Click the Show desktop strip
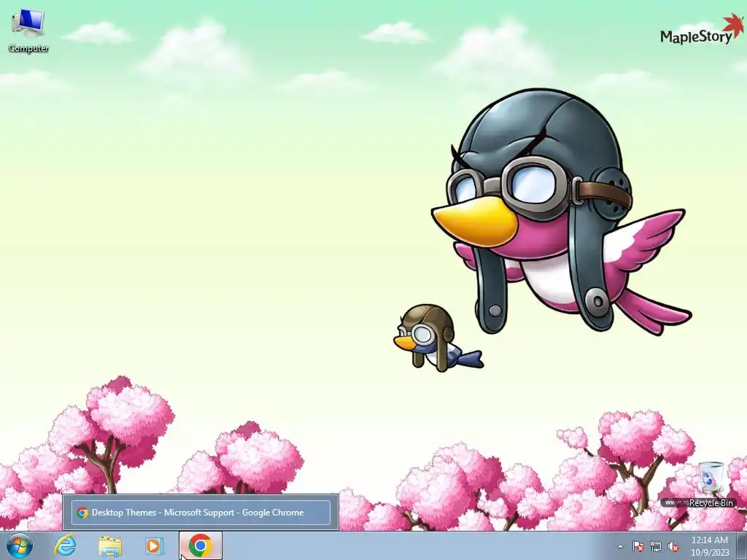 click(x=741, y=546)
